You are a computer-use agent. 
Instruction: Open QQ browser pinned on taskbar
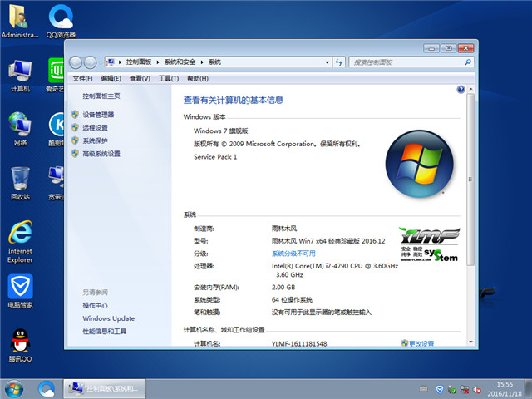coord(47,389)
